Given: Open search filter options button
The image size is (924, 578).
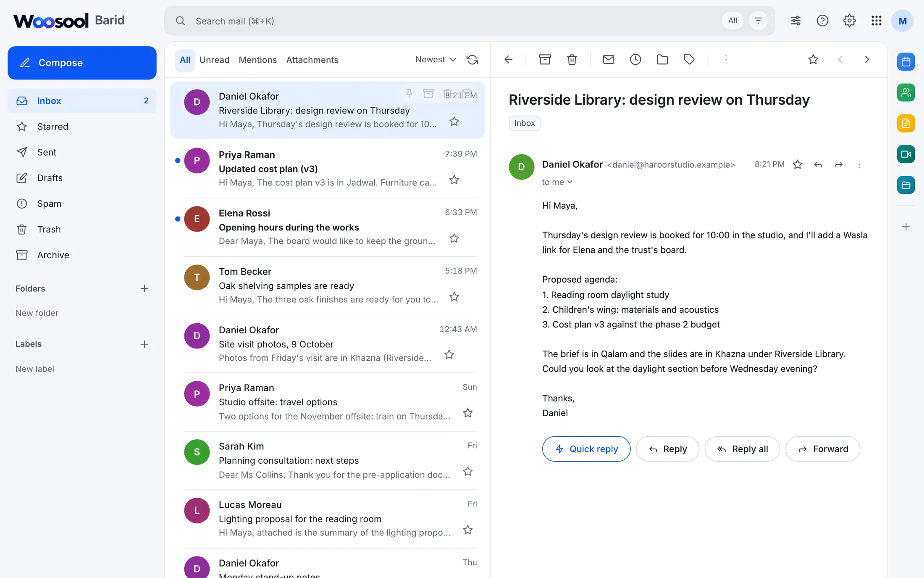Looking at the screenshot, I should (x=758, y=21).
